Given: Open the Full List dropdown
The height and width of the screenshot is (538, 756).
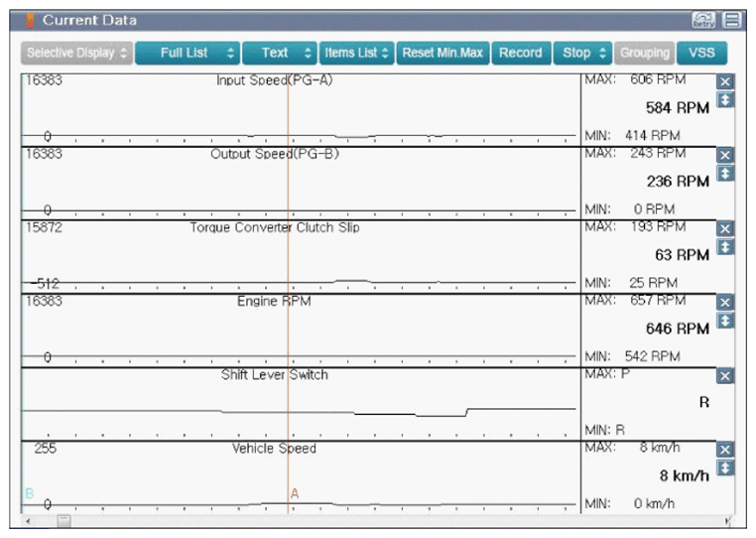Looking at the screenshot, I should click(188, 53).
